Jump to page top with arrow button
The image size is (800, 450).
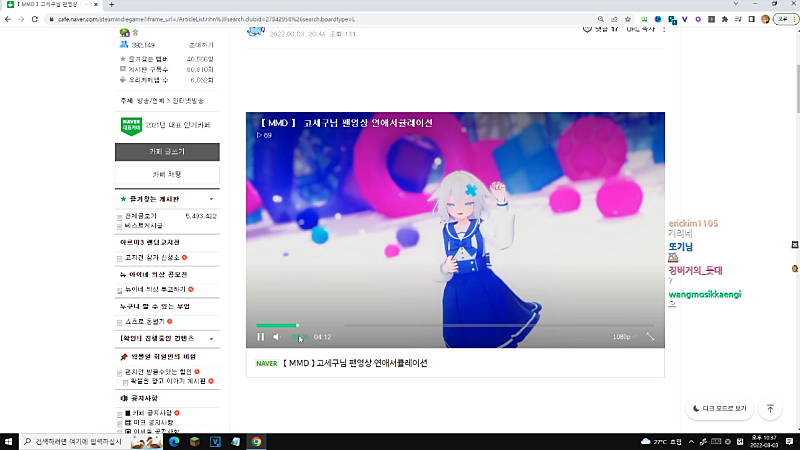point(770,409)
